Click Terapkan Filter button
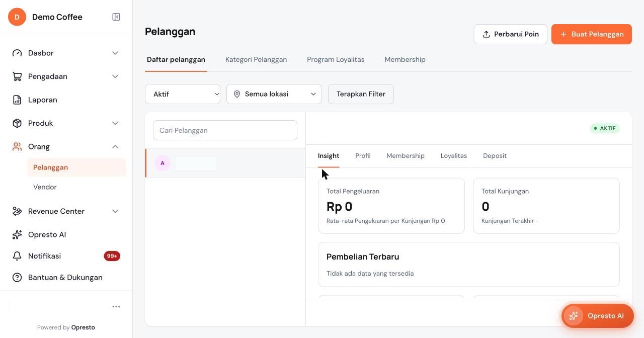 click(x=361, y=94)
